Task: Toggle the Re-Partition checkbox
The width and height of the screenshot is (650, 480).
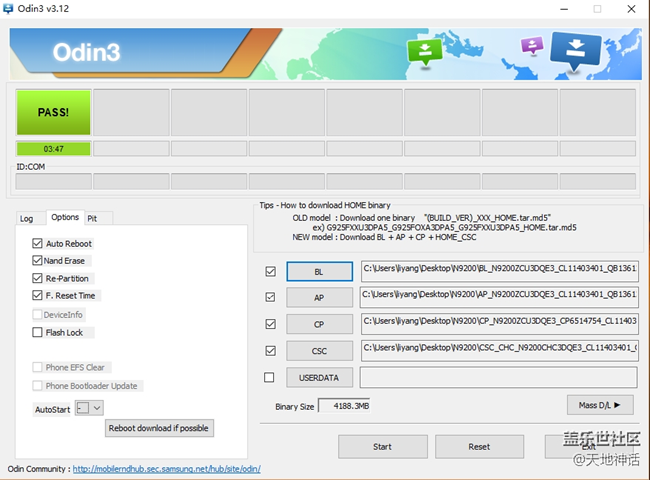Action: pos(37,278)
